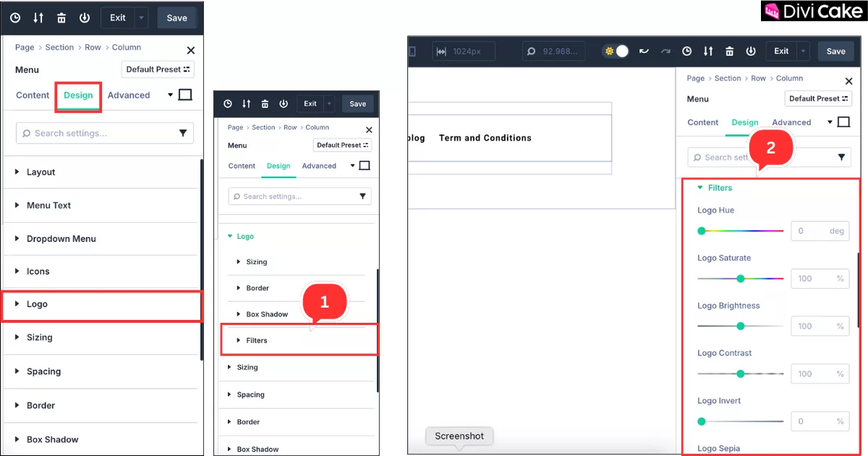Viewport: 868px width, 456px height.
Task: Click Logo Contrast slider handle
Action: [740, 373]
